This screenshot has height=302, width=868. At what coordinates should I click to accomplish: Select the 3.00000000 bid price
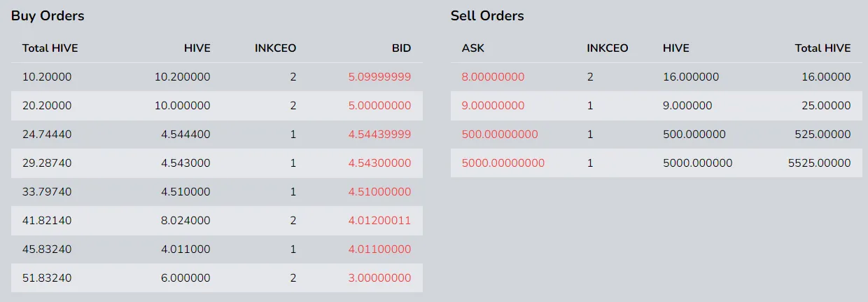coord(379,278)
